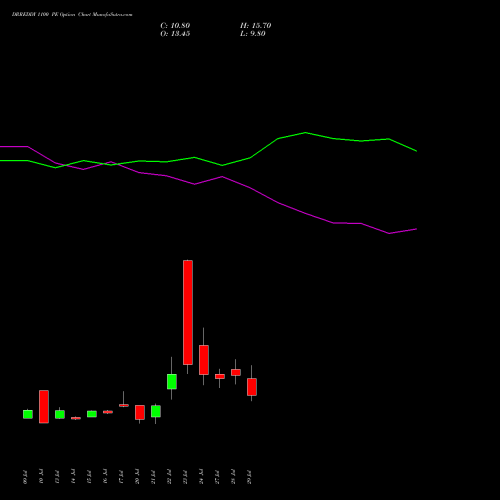Image resolution: width=500 pixels, height=500 pixels.
Task: Select the last red candlestick above 29 Jul
Action: tap(252, 387)
